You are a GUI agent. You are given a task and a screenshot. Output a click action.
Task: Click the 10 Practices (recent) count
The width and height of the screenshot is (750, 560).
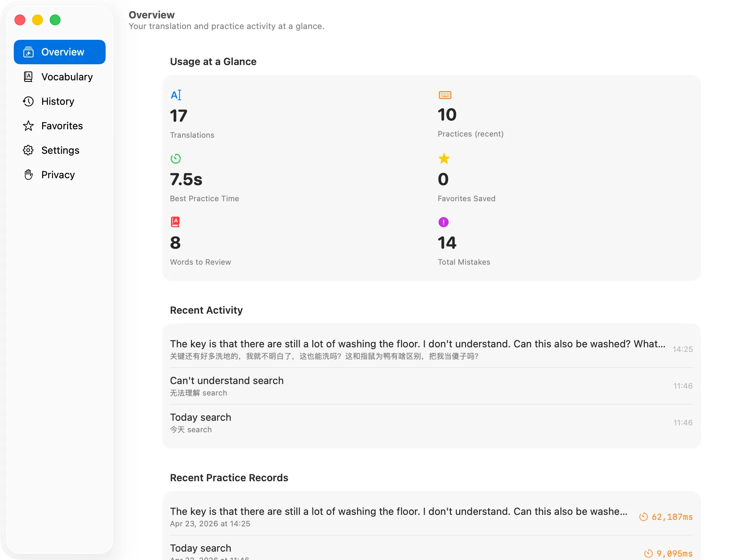tap(447, 115)
